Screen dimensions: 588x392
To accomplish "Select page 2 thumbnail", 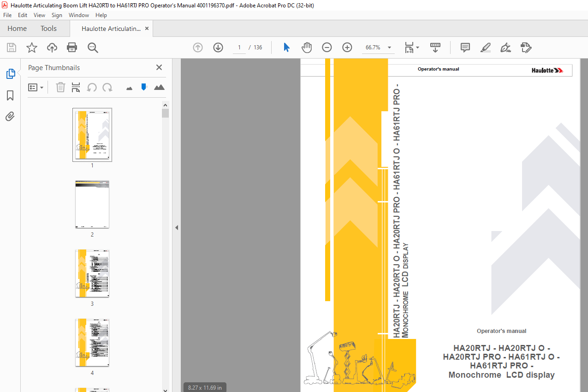I will pos(92,204).
